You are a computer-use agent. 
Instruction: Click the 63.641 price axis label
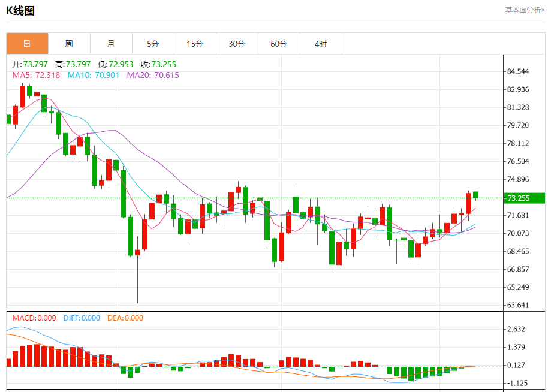pos(518,305)
